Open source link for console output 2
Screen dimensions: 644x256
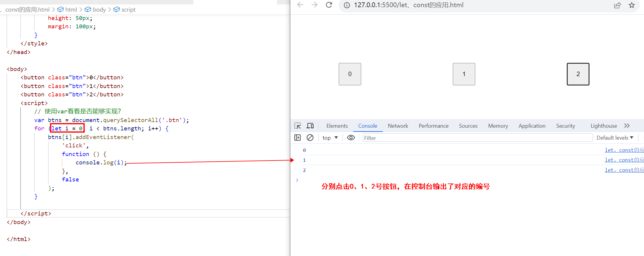[624, 170]
